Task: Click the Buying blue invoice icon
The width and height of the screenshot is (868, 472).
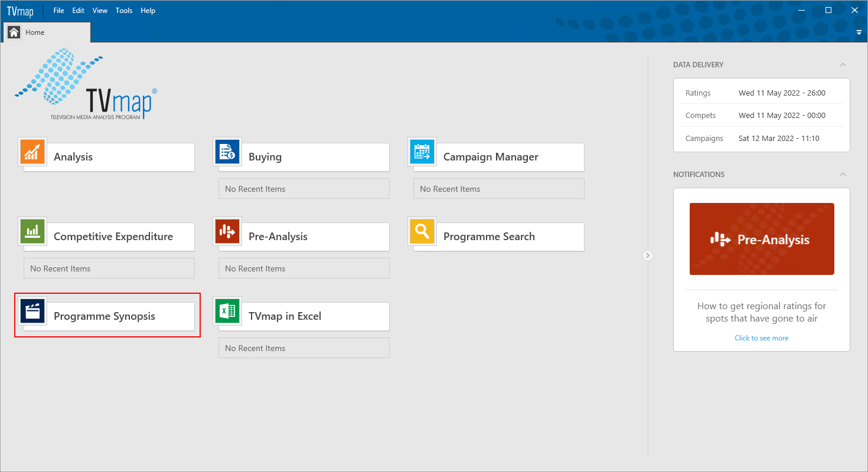Action: (x=227, y=152)
